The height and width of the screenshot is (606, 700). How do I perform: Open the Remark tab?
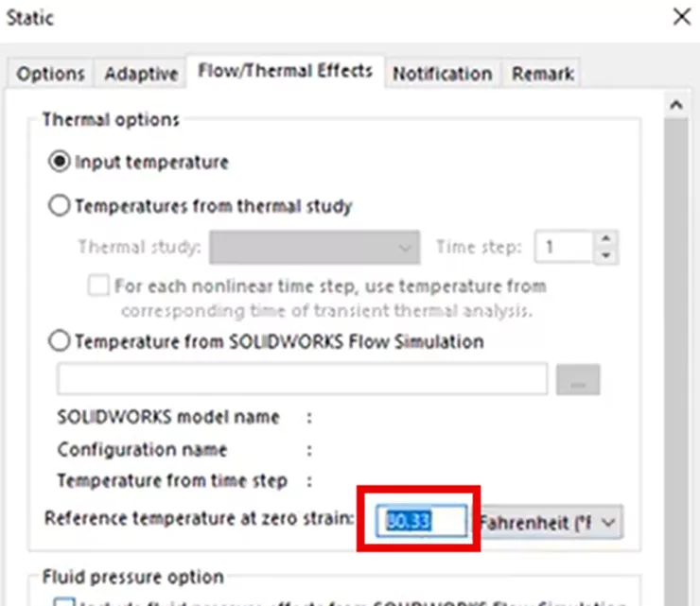tap(542, 74)
